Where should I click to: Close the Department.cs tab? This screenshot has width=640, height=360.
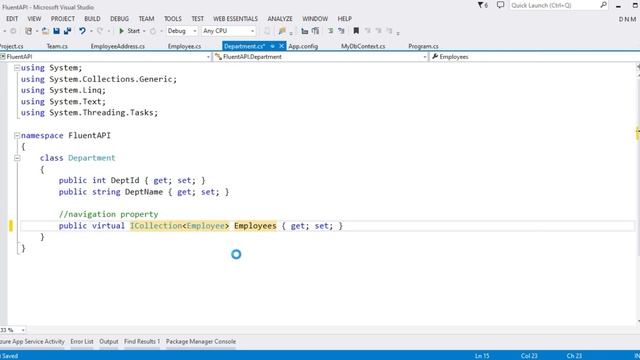click(281, 46)
